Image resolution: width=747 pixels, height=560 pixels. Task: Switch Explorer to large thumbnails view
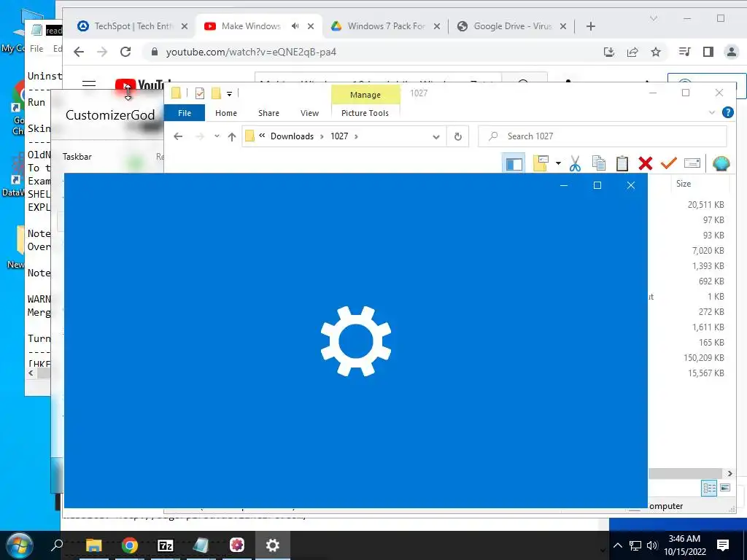(x=725, y=488)
